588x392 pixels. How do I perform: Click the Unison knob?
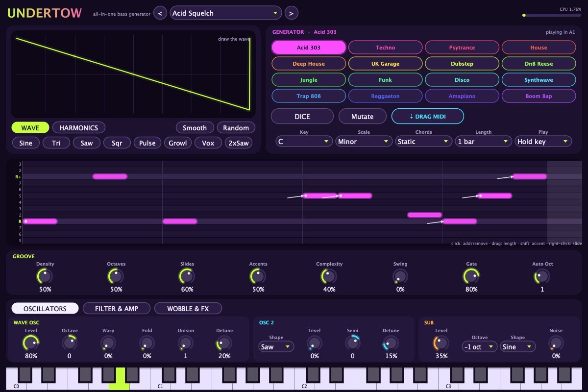coord(186,343)
